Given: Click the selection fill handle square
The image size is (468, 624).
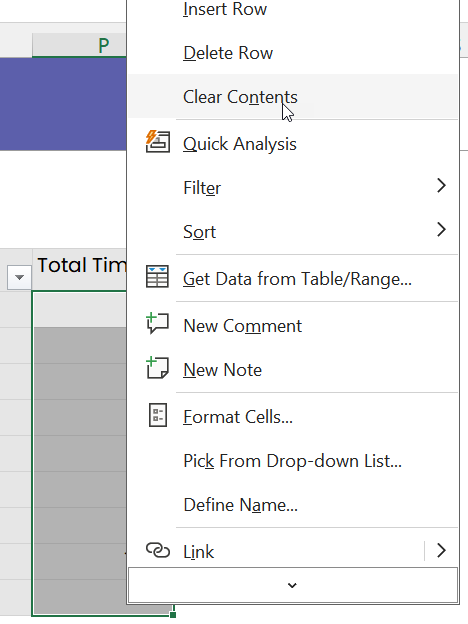Looking at the screenshot, I should (173, 615).
